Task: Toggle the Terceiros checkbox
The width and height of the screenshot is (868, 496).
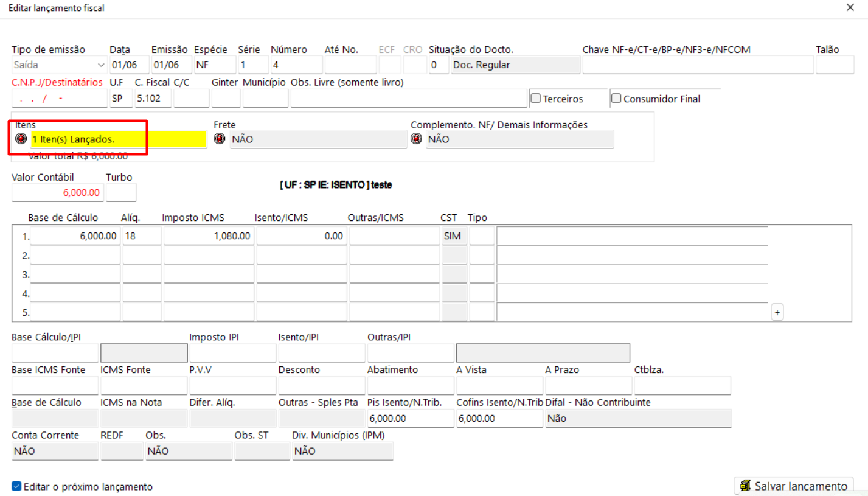Action: pyautogui.click(x=536, y=98)
